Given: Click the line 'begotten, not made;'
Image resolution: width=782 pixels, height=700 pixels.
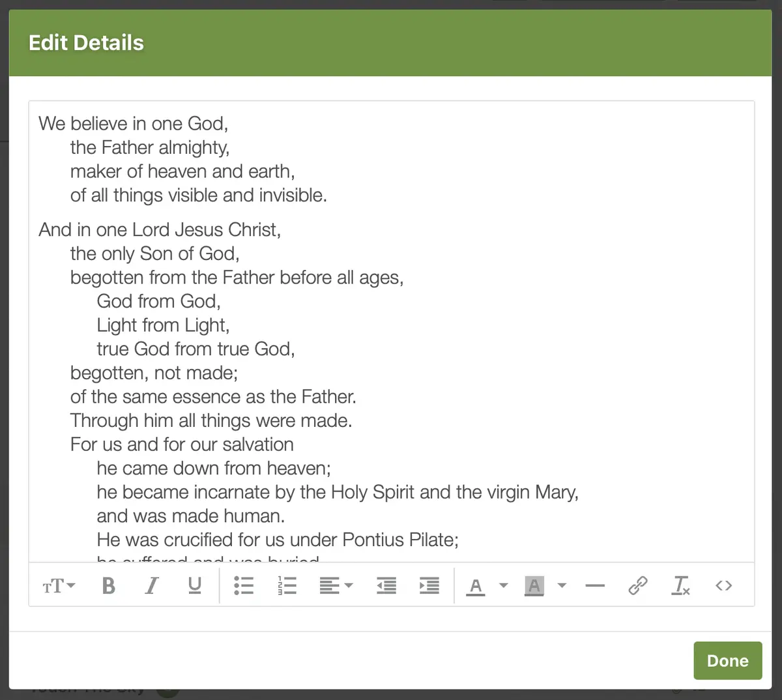Looking at the screenshot, I should coord(154,373).
